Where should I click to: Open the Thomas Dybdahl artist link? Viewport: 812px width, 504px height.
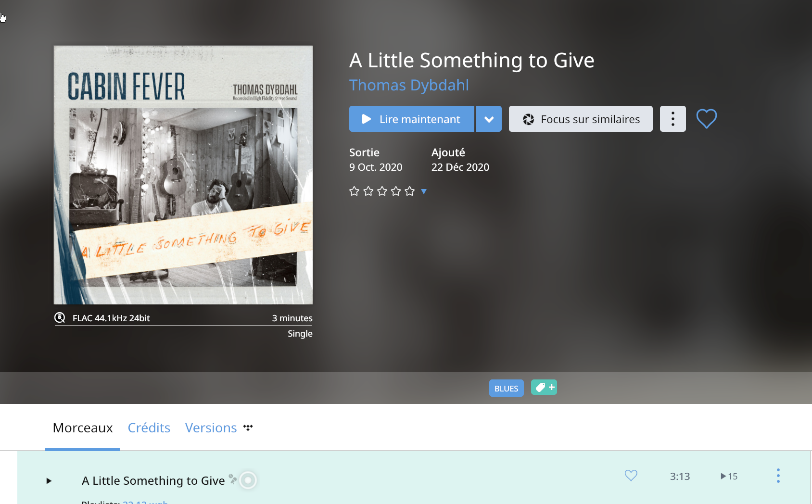click(x=409, y=85)
